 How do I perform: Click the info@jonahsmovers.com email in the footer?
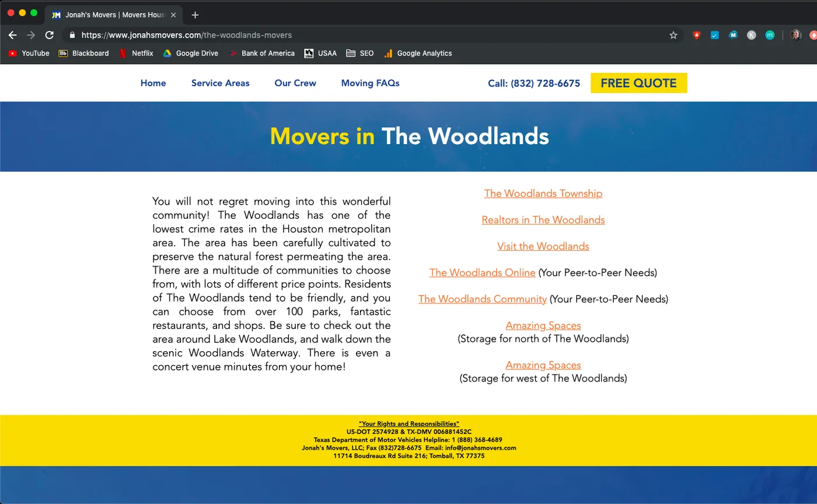point(481,448)
